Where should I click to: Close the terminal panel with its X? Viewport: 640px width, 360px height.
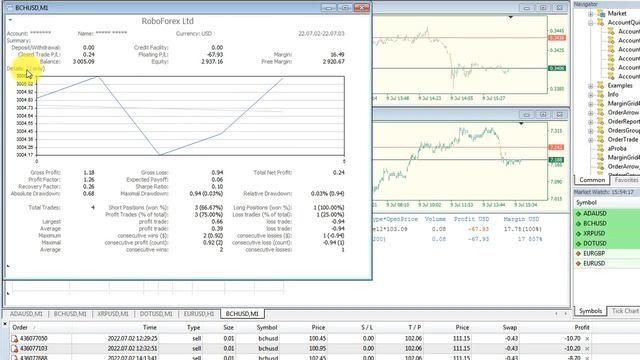tap(5, 324)
